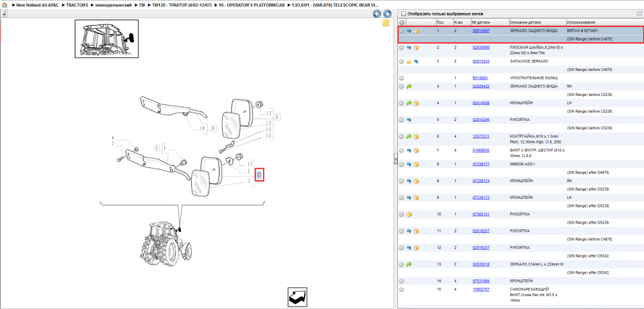Go to next illustration with right arrow
Image resolution: width=644 pixels, height=309 pixels.
pos(386,14)
